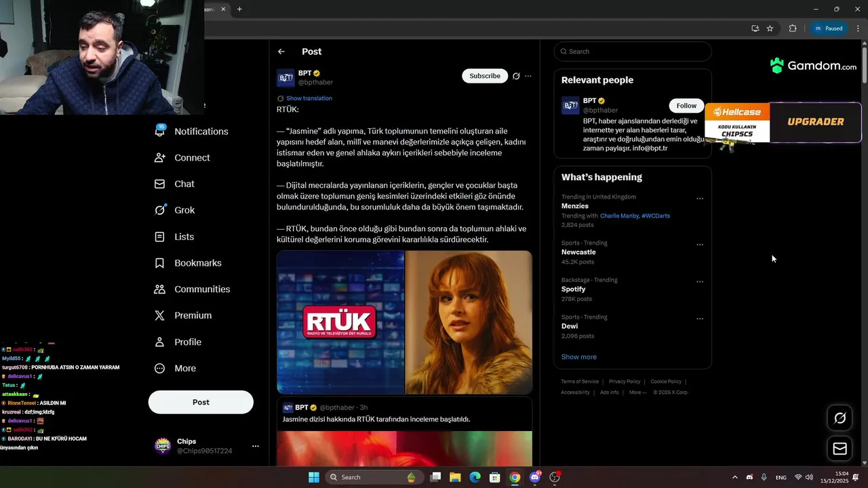This screenshot has height=488, width=868.
Task: Click the BPT avatar on the post
Action: point(285,78)
